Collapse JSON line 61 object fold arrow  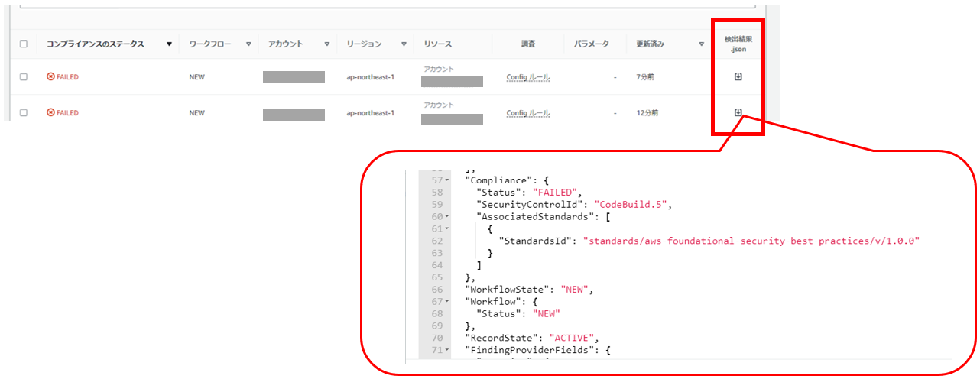pyautogui.click(x=447, y=229)
